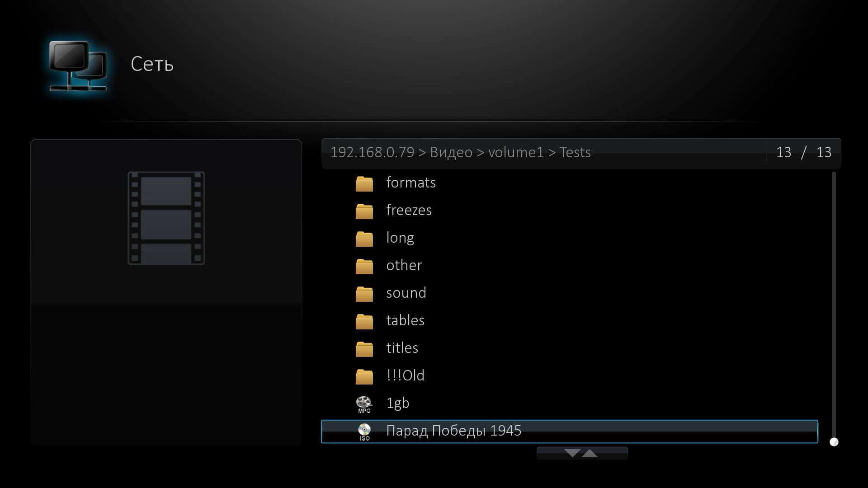Click the Network (Сеть) computers icon
Screen dimensions: 868x488
78,66
